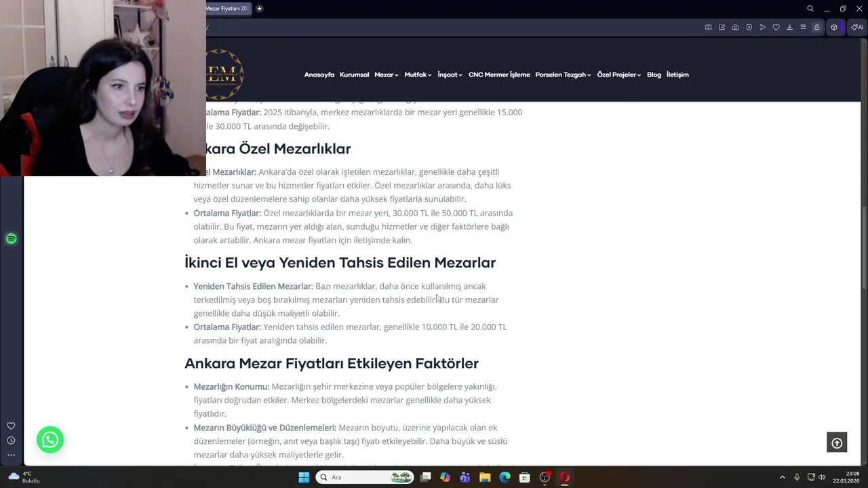Screen dimensions: 868x488
Task: Open the downloads icon in toolbar
Action: (790, 27)
